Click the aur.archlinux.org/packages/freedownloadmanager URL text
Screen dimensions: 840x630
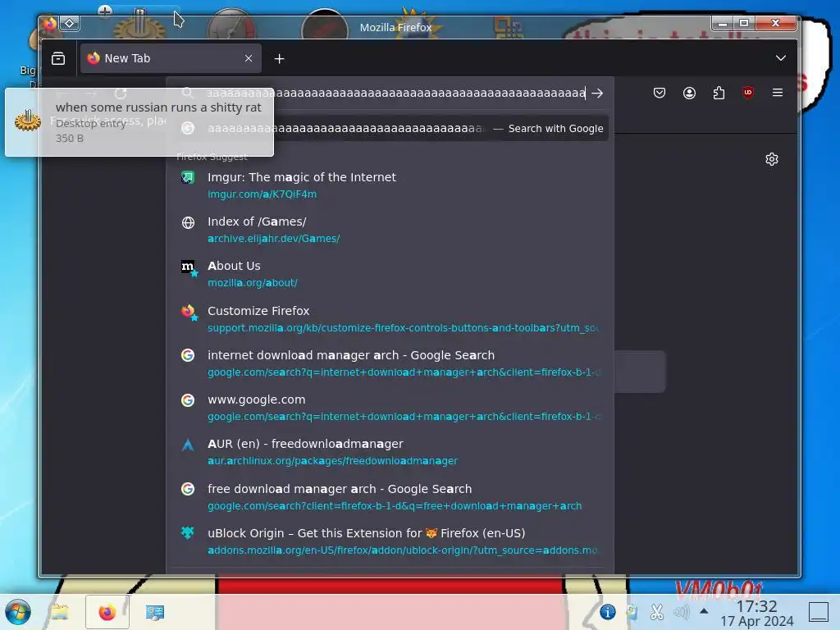point(333,461)
